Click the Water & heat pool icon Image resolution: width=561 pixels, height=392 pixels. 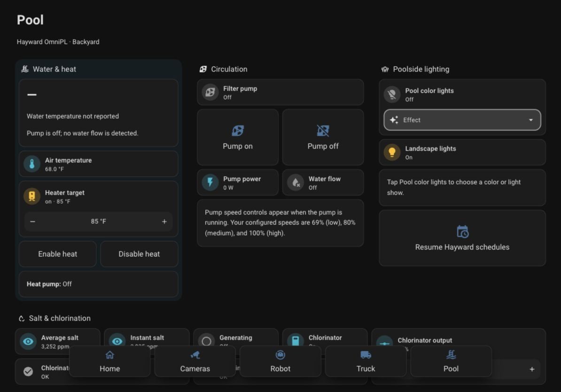(25, 69)
